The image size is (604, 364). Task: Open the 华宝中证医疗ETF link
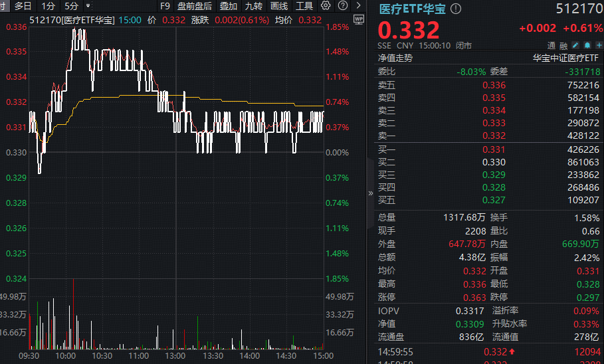coord(566,58)
